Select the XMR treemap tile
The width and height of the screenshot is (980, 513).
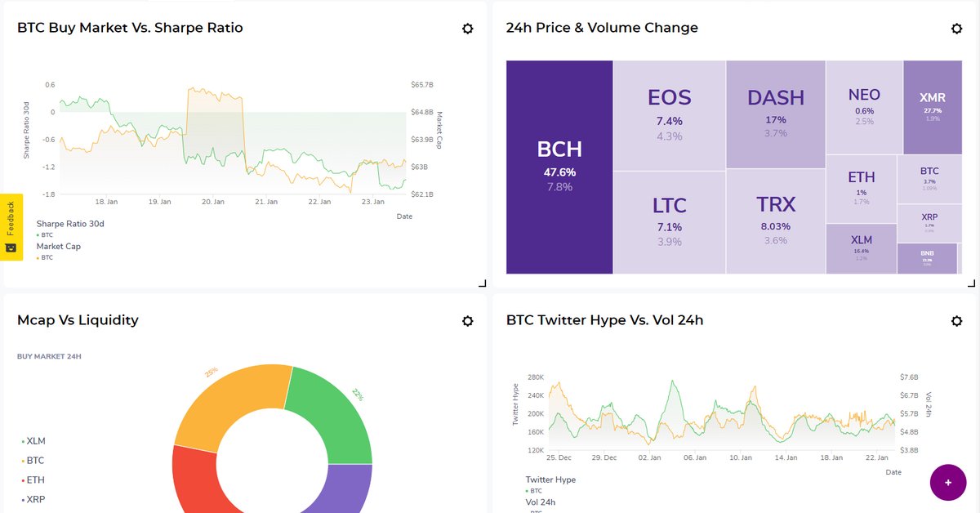pyautogui.click(x=932, y=107)
